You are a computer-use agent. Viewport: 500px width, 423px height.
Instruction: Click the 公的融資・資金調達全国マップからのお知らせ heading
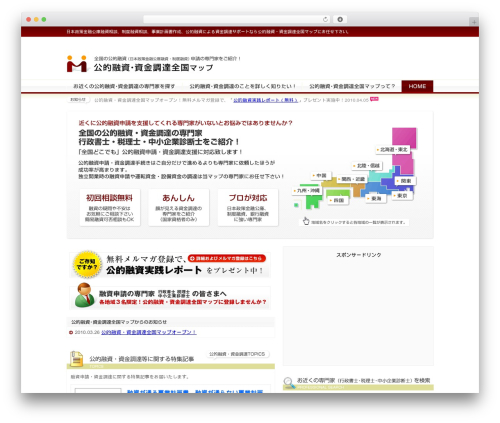click(x=119, y=322)
